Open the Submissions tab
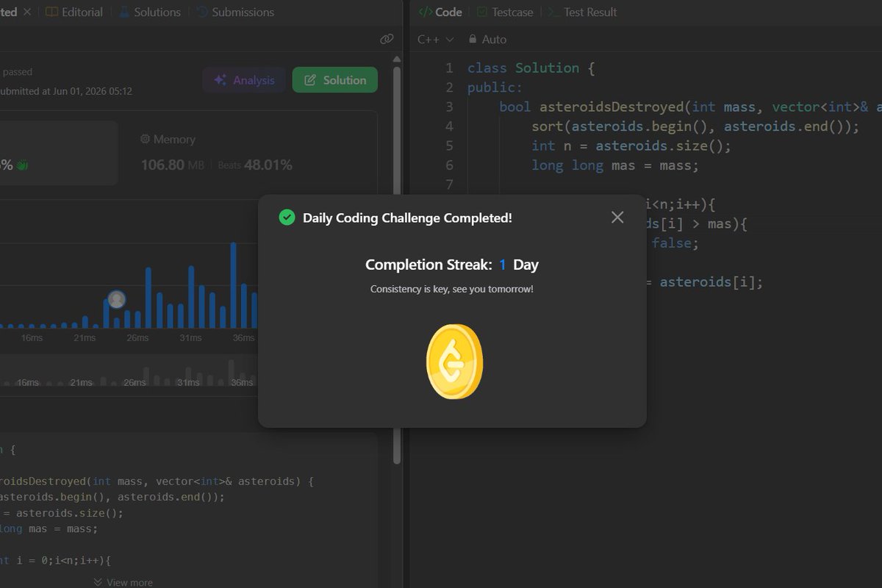 (x=234, y=12)
